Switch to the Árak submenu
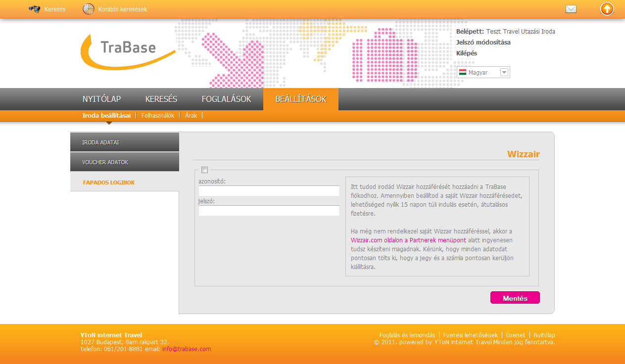The image size is (625, 364). 191,116
